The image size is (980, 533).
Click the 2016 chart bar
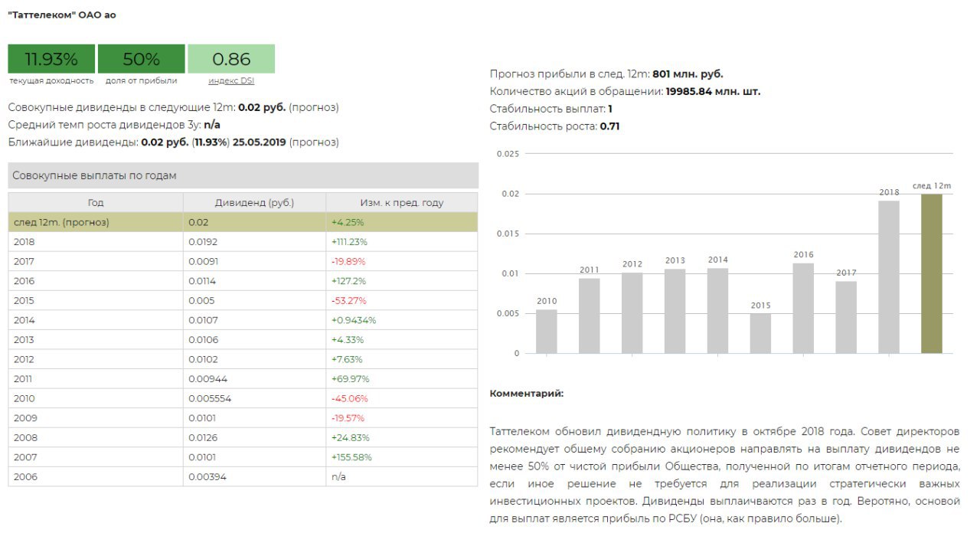[x=803, y=309]
